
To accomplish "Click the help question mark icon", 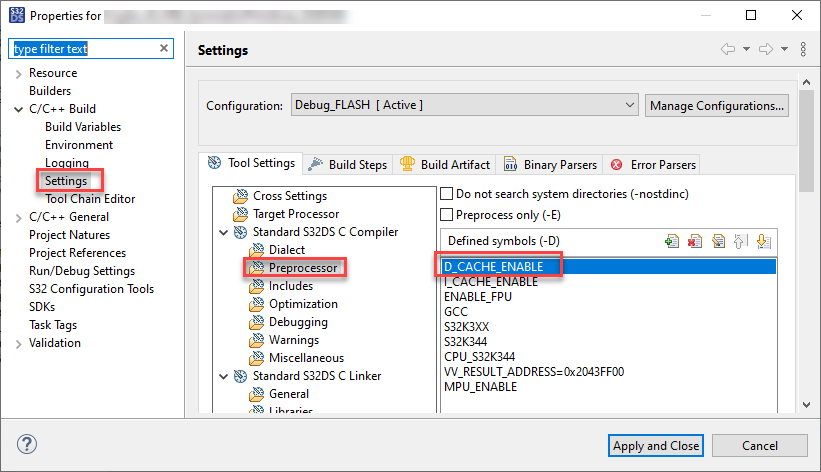I will 27,445.
